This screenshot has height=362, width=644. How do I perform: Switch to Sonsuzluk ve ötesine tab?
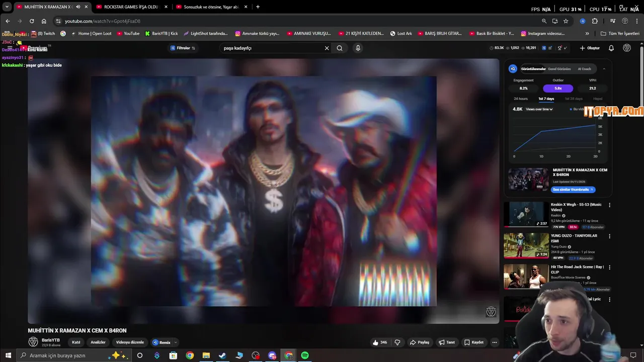pyautogui.click(x=211, y=7)
